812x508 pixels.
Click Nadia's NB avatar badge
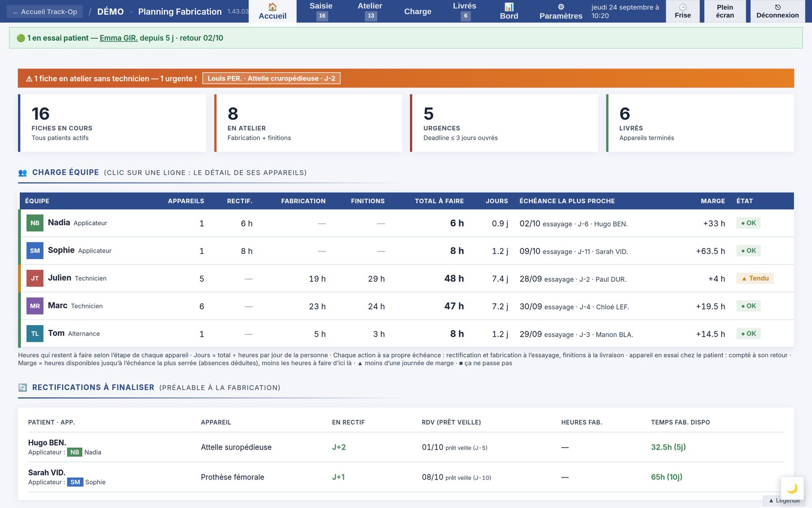35,223
